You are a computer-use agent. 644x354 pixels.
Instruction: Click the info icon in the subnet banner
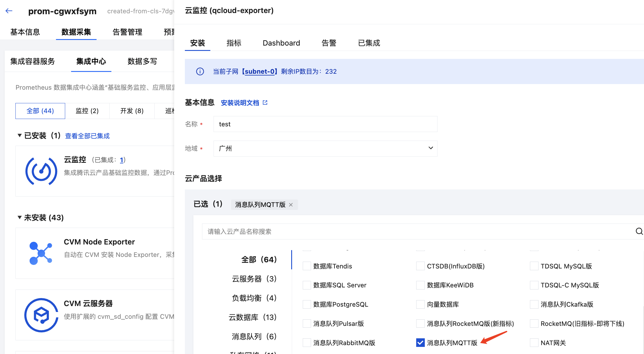point(200,71)
